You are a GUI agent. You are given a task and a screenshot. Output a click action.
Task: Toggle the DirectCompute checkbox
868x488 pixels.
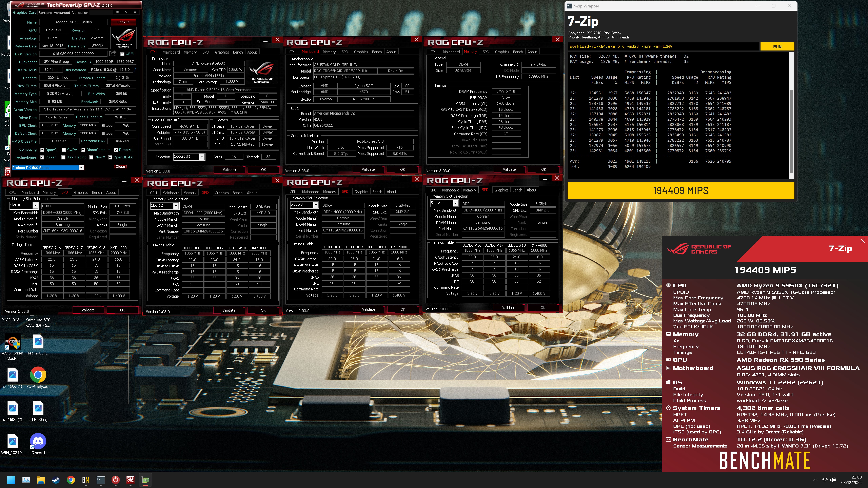point(83,150)
